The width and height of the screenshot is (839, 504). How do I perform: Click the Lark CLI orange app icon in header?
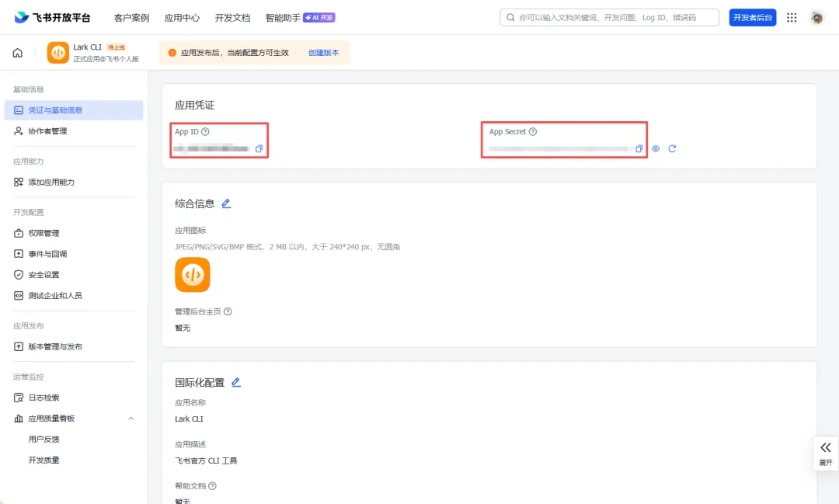coord(57,53)
